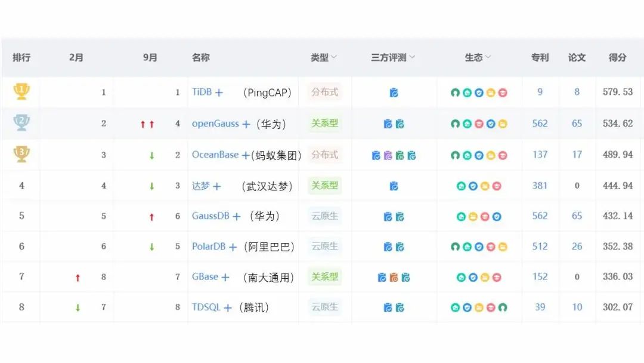The height and width of the screenshot is (363, 644).
Task: Click the plus icon next to TDSQL
Action: click(x=228, y=308)
